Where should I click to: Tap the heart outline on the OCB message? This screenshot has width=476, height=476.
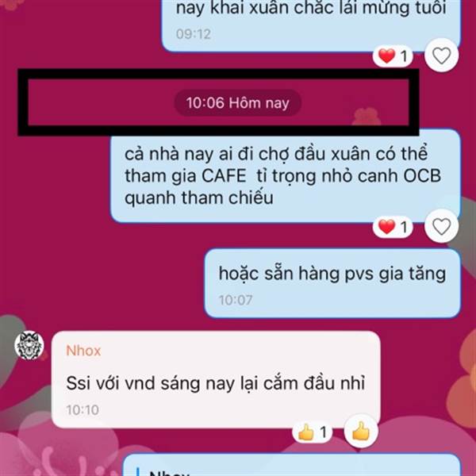click(x=441, y=226)
